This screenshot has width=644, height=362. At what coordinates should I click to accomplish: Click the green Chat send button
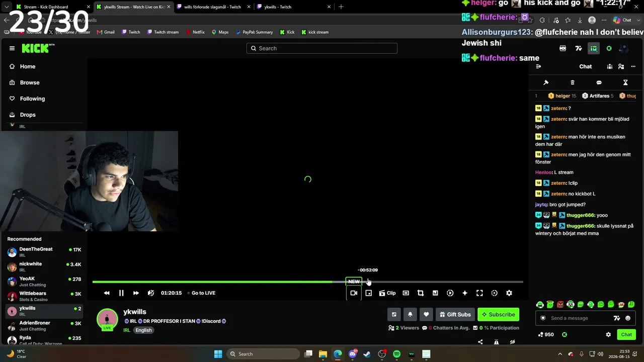[x=626, y=334]
